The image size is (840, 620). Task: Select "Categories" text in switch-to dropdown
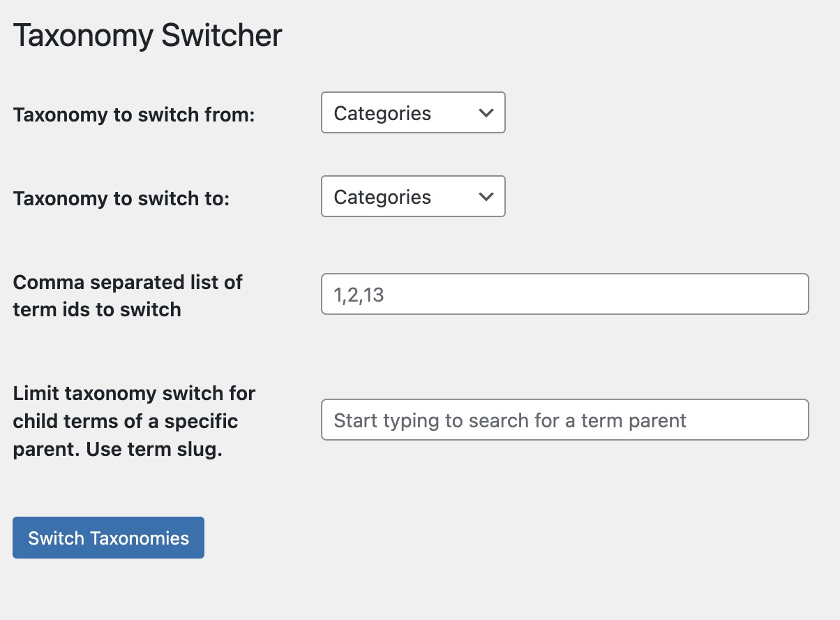pyautogui.click(x=382, y=197)
